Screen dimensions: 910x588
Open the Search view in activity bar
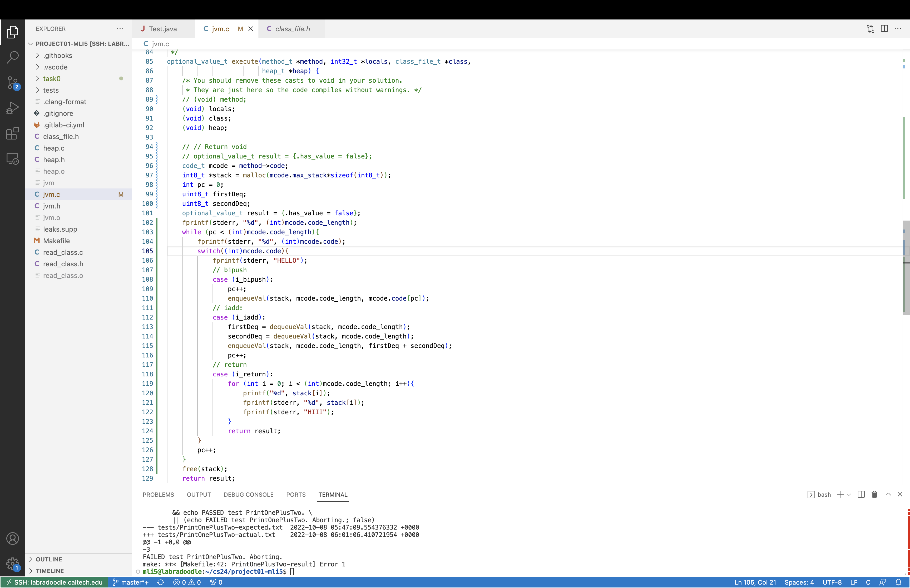(13, 57)
